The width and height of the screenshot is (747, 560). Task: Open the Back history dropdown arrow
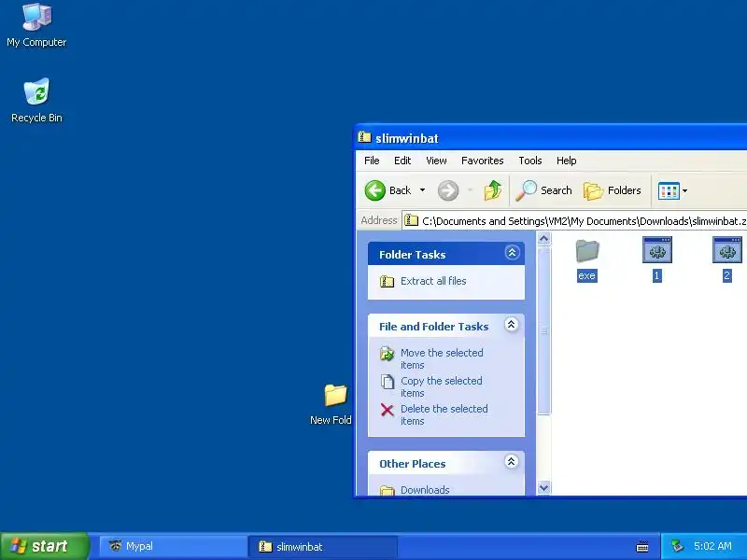(423, 190)
